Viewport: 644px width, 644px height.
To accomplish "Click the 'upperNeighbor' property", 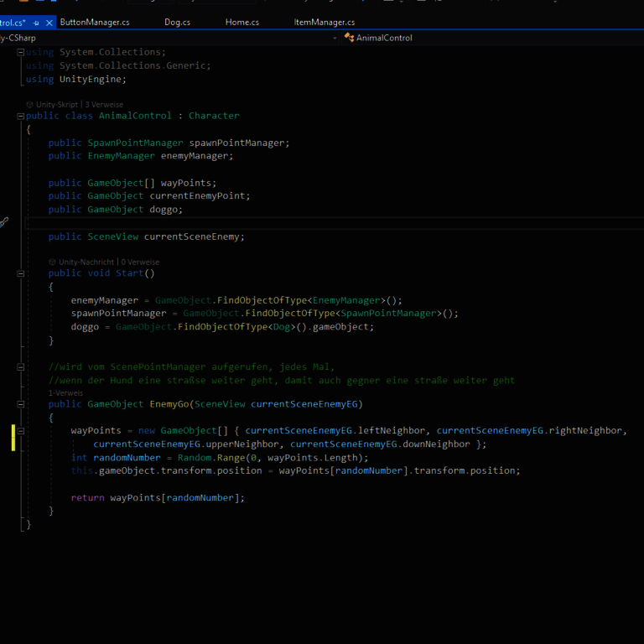I will point(242,444).
